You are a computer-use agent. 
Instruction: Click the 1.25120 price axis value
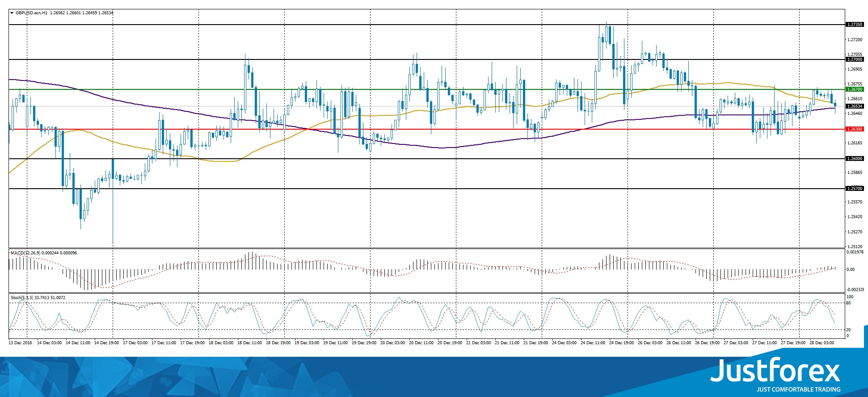click(x=855, y=246)
